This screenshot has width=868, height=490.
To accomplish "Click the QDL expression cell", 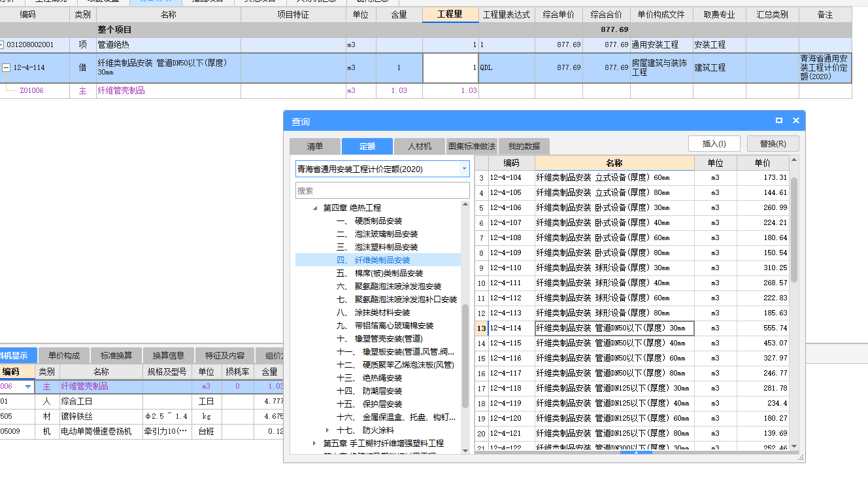I will (507, 68).
